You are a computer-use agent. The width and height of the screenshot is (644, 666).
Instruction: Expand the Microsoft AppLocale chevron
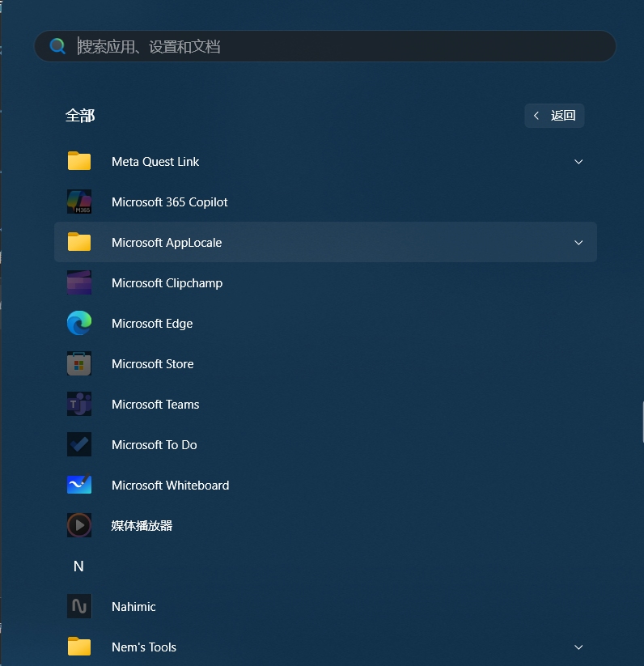pyautogui.click(x=578, y=243)
